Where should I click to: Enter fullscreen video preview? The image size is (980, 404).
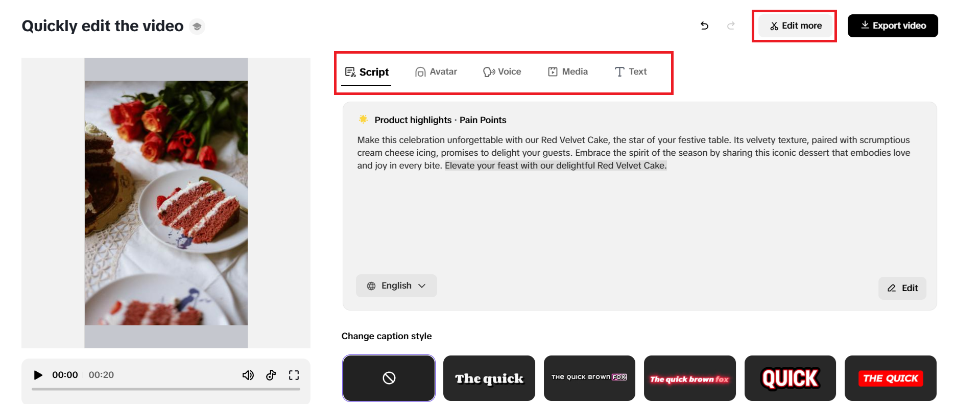tap(294, 375)
